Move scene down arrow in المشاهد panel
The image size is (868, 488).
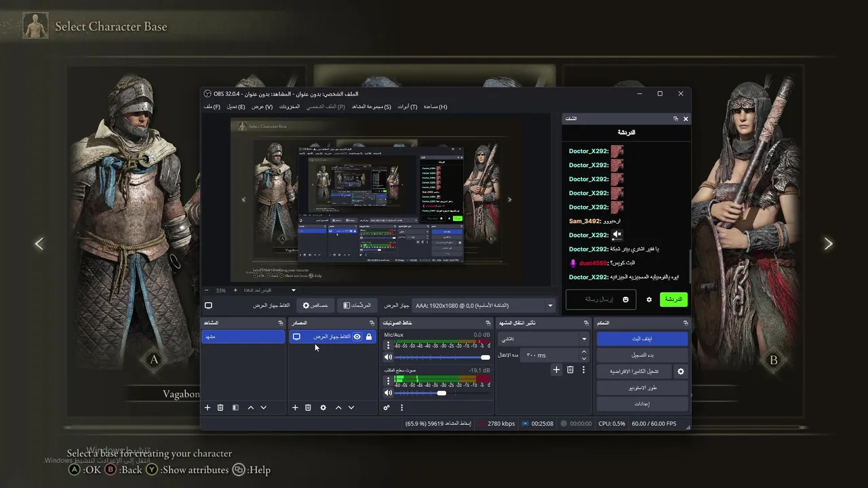[264, 407]
